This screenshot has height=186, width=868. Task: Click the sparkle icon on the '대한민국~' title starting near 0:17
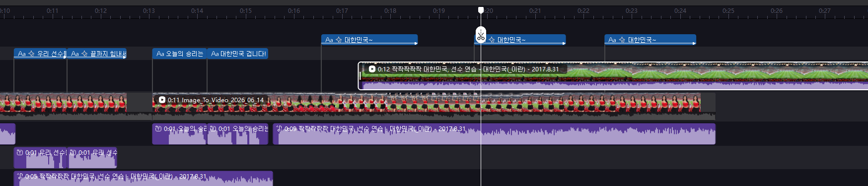[339, 40]
